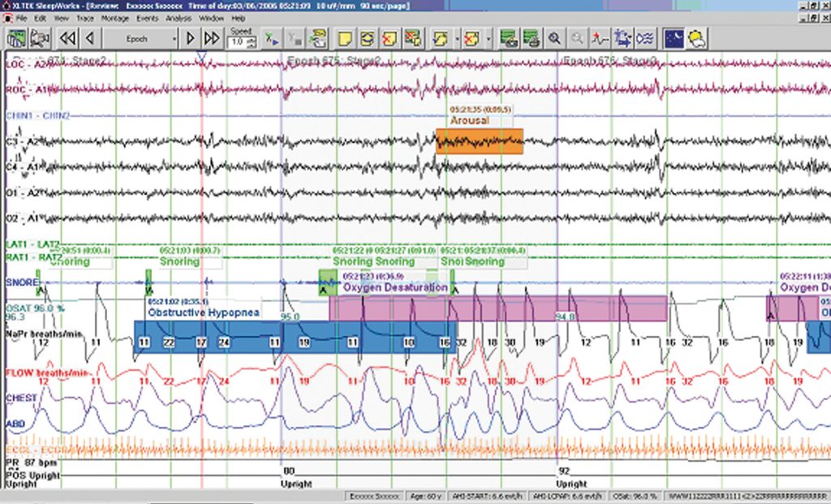This screenshot has width=831, height=504.
Task: Open the Events menu
Action: (x=147, y=17)
